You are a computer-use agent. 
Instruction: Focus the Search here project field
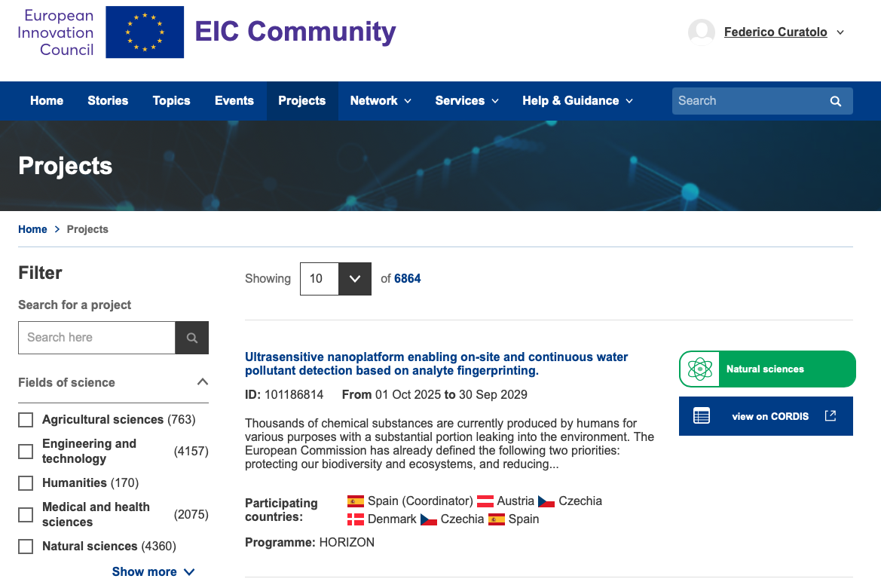[x=96, y=338]
